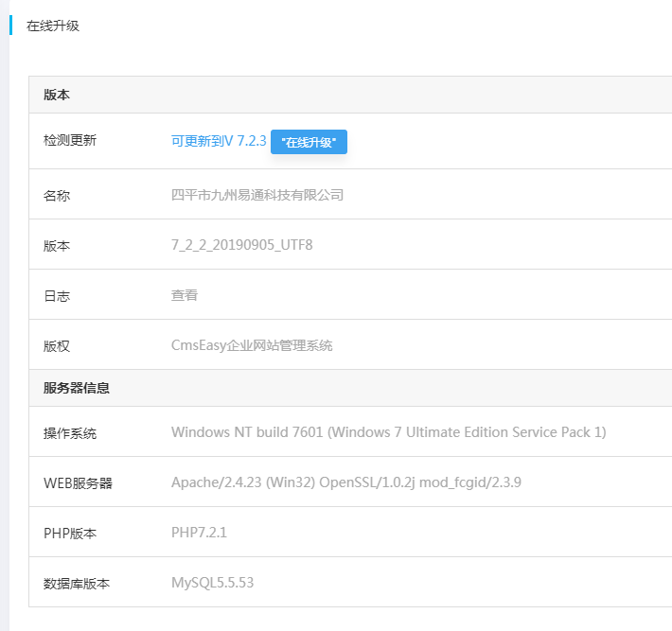The width and height of the screenshot is (672, 631).
Task: Click the "在线升级" page title heading
Action: pos(53,26)
